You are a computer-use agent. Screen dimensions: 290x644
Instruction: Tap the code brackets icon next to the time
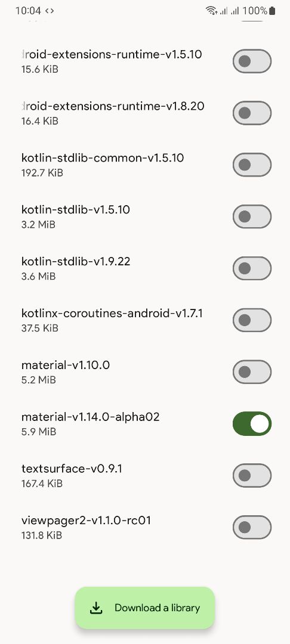point(50,11)
